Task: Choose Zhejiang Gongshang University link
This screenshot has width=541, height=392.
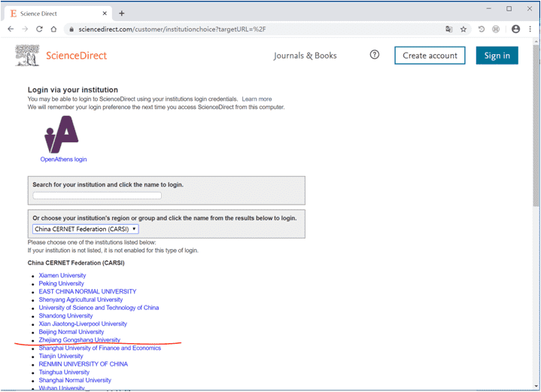Action: [x=79, y=340]
